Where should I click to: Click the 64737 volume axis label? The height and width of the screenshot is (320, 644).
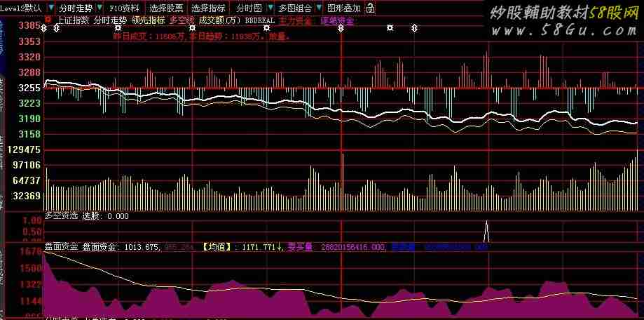coord(27,180)
